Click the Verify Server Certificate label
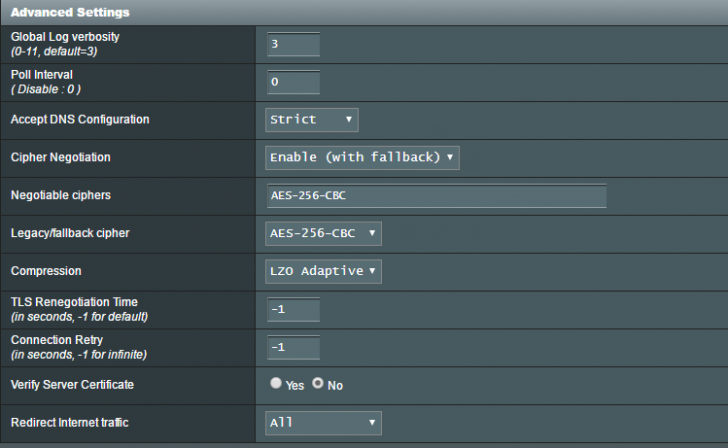728x448 pixels. coord(72,385)
